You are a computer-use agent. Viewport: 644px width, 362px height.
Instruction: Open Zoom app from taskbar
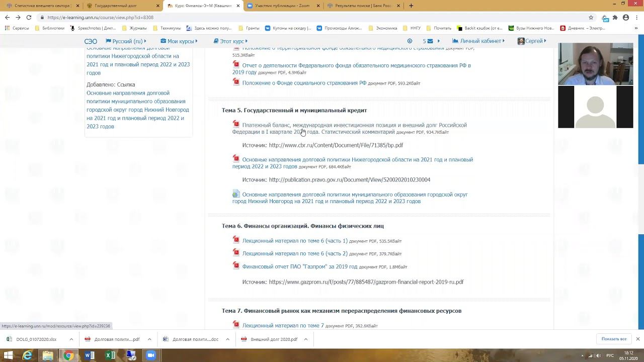(x=151, y=355)
